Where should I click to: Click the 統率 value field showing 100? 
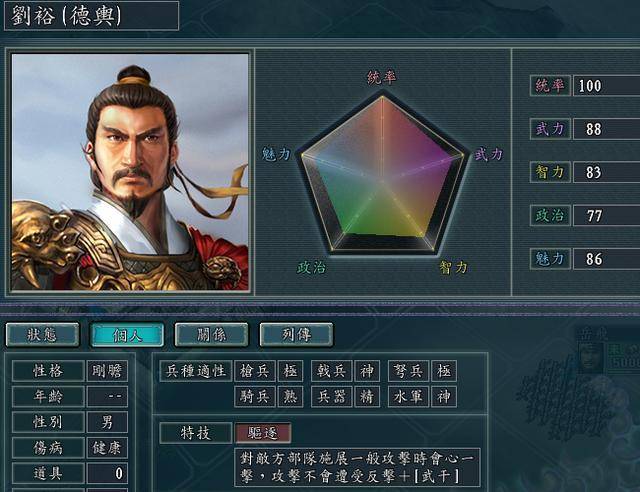pyautogui.click(x=607, y=86)
